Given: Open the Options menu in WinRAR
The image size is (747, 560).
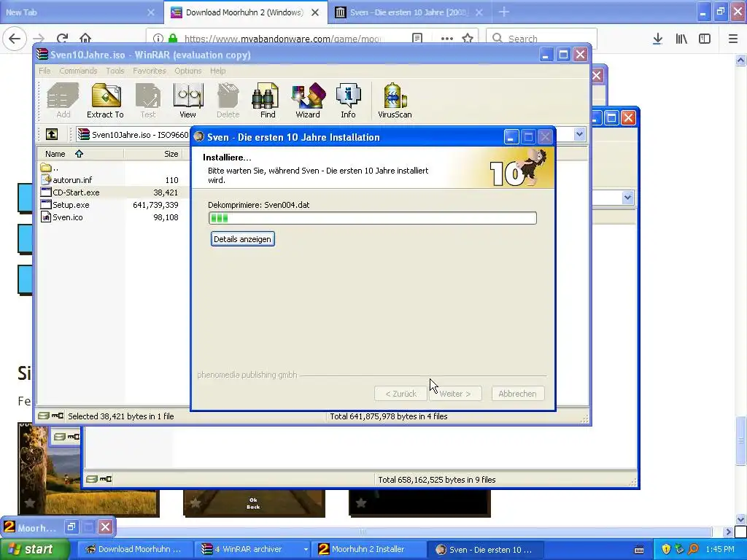Looking at the screenshot, I should coord(187,71).
